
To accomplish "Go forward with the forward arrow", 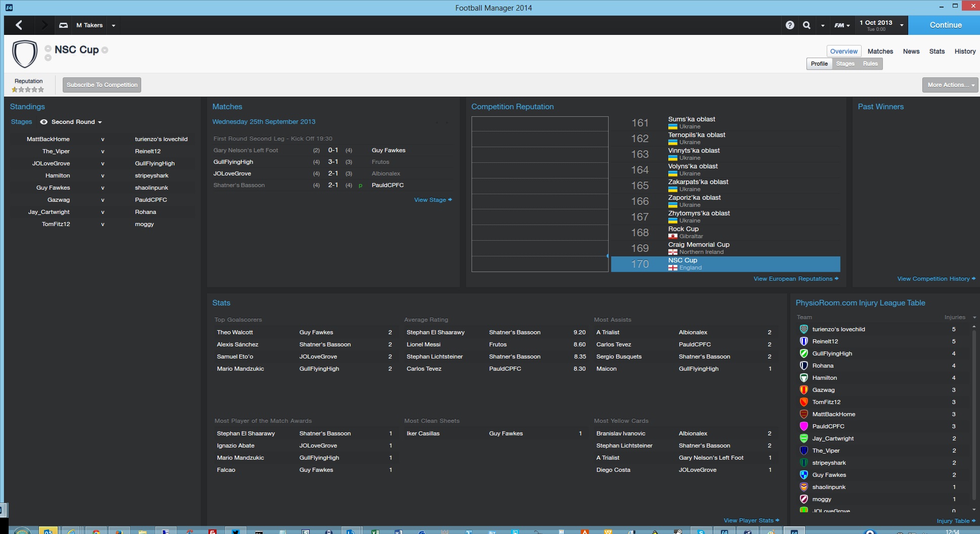I will click(x=44, y=25).
